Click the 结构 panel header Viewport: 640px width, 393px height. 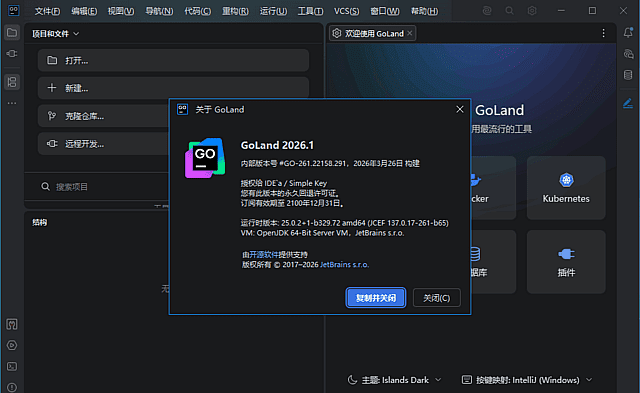pyautogui.click(x=40, y=222)
